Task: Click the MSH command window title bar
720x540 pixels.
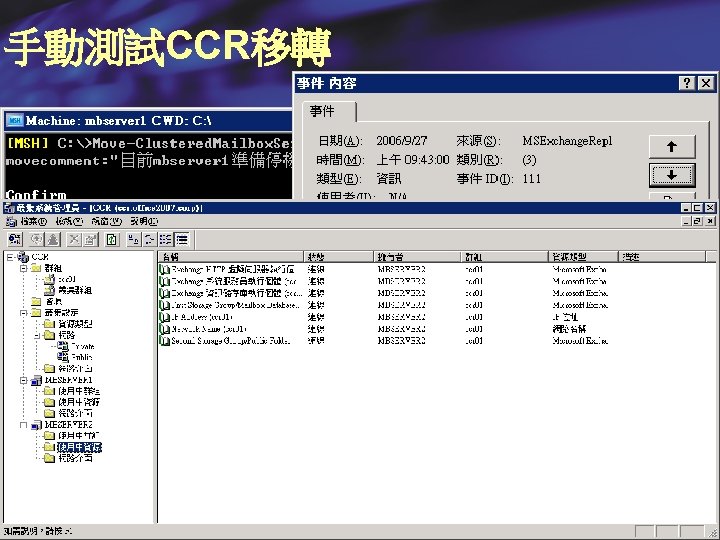Action: 148,120
